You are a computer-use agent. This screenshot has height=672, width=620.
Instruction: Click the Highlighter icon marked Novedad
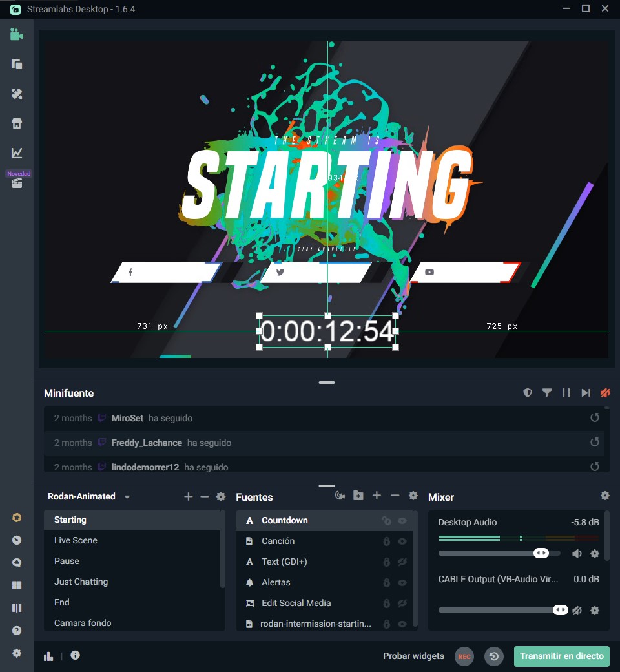point(17,183)
